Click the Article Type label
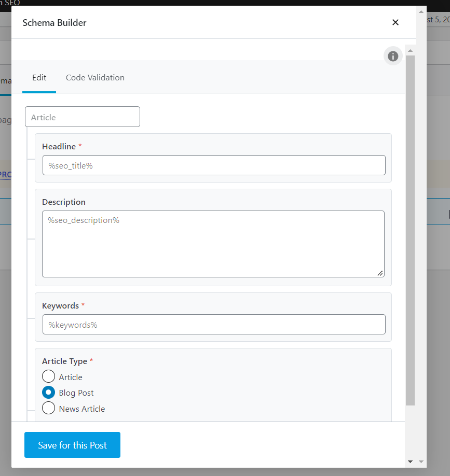This screenshot has width=450, height=476. click(x=64, y=361)
